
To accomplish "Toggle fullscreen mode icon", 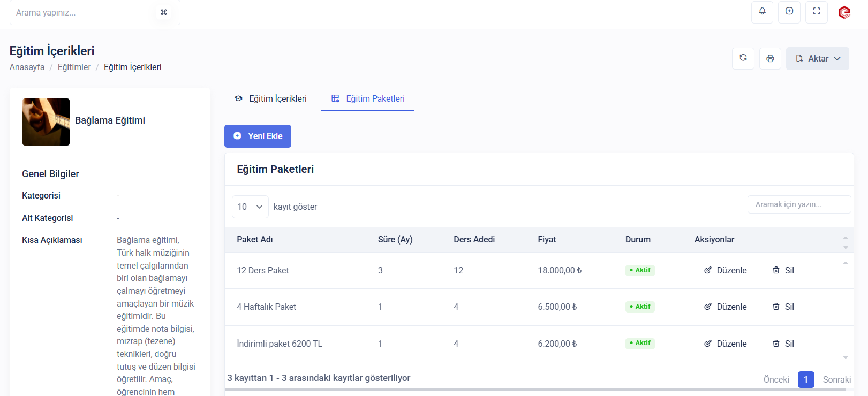I will click(x=817, y=12).
